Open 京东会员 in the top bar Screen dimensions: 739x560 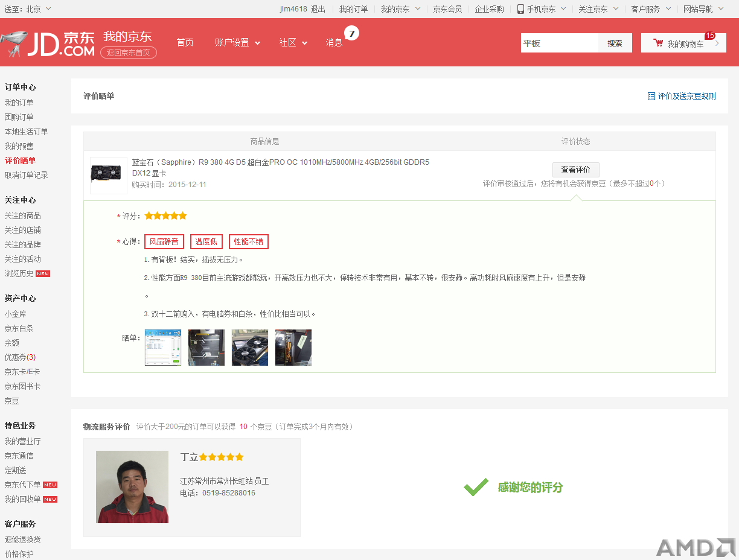coord(447,9)
